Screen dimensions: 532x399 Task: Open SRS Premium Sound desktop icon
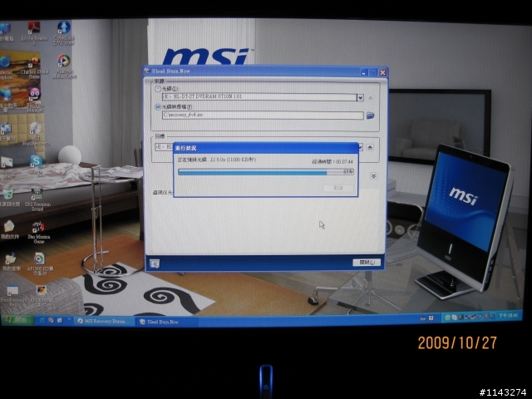37,199
